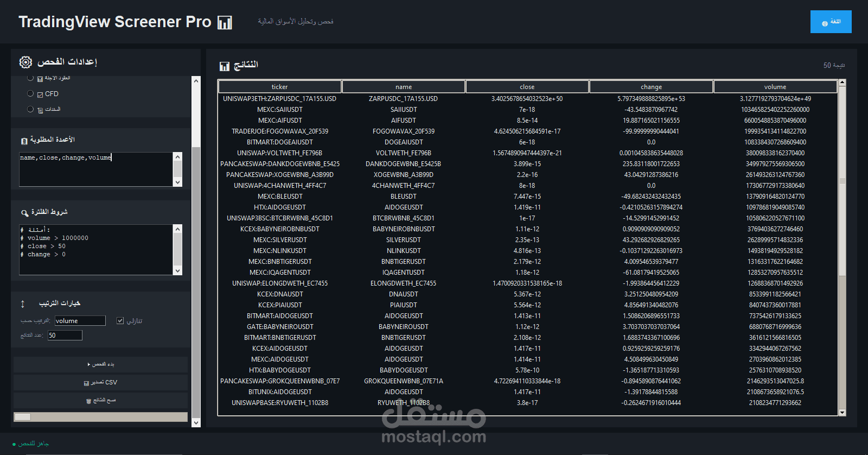Click the up arrow of results table scrollbar

(x=842, y=83)
